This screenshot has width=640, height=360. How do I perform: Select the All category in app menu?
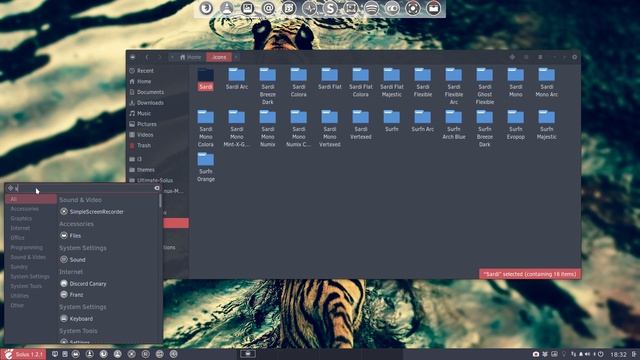[x=31, y=199]
